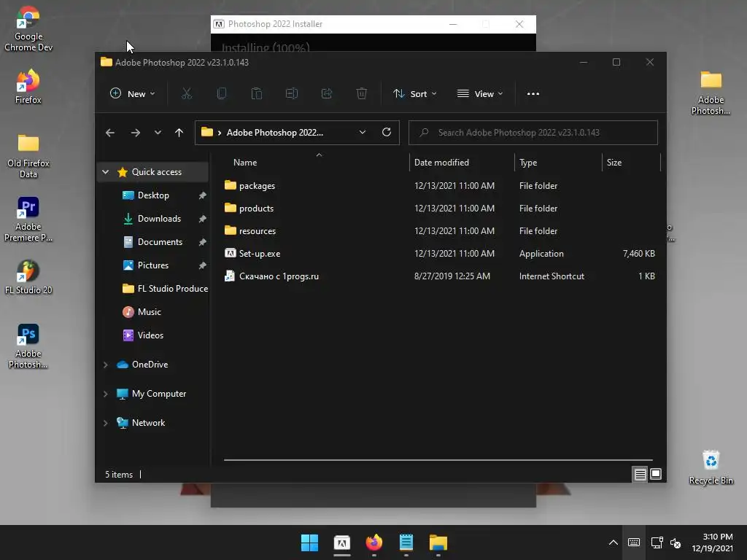
Task: Click the Adobe Photoshop 2022 address bar
Action: (275, 133)
